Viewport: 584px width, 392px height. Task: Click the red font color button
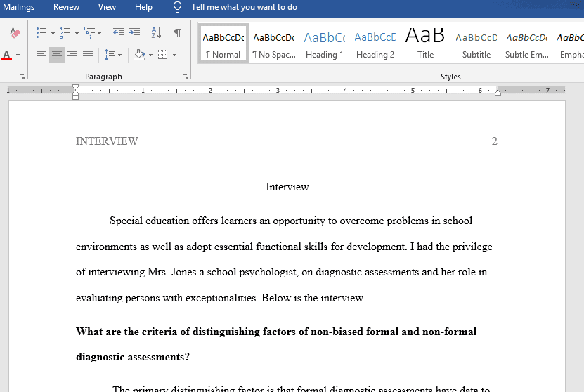coord(8,55)
